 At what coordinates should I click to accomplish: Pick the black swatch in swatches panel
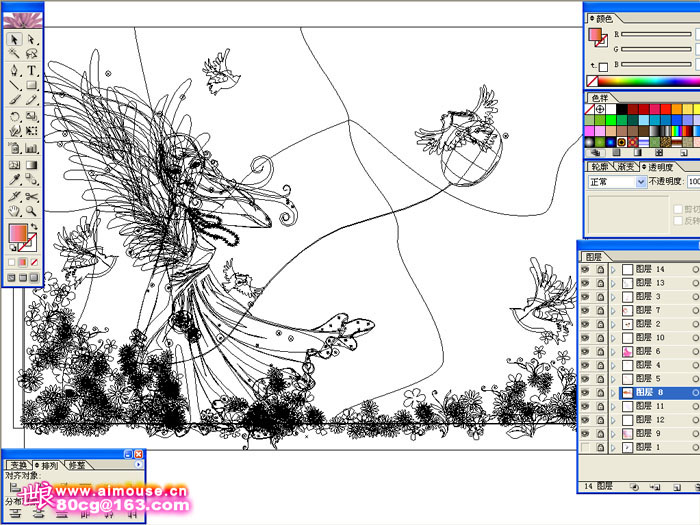click(x=622, y=108)
